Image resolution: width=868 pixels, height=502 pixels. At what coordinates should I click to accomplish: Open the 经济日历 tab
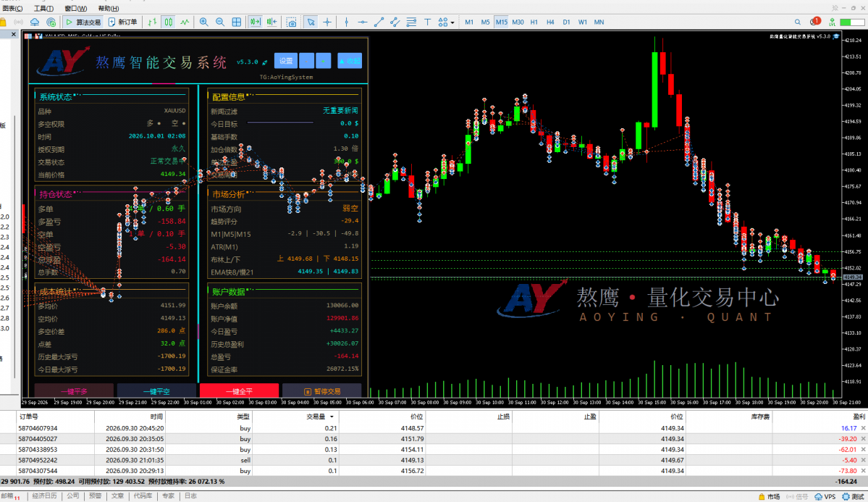44,496
